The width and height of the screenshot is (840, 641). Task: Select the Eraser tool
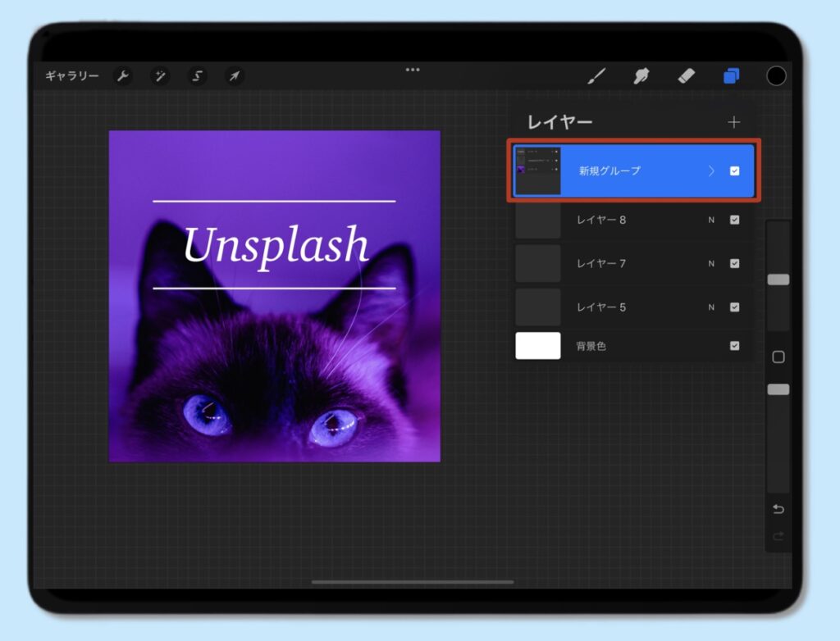pyautogui.click(x=687, y=76)
